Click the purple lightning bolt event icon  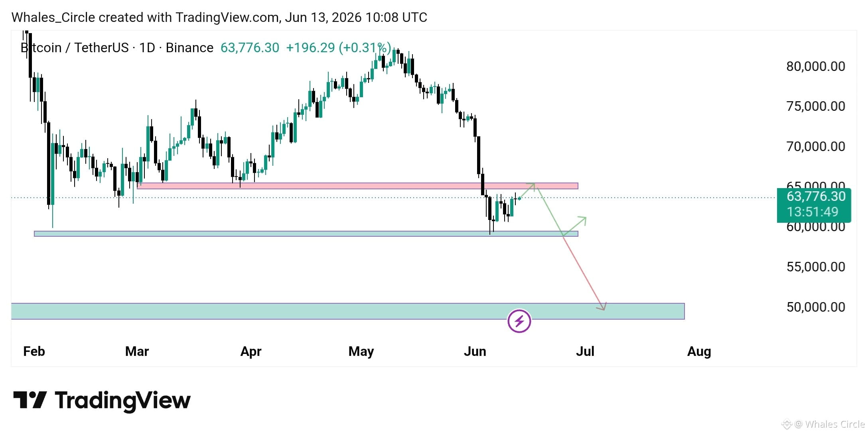[519, 321]
